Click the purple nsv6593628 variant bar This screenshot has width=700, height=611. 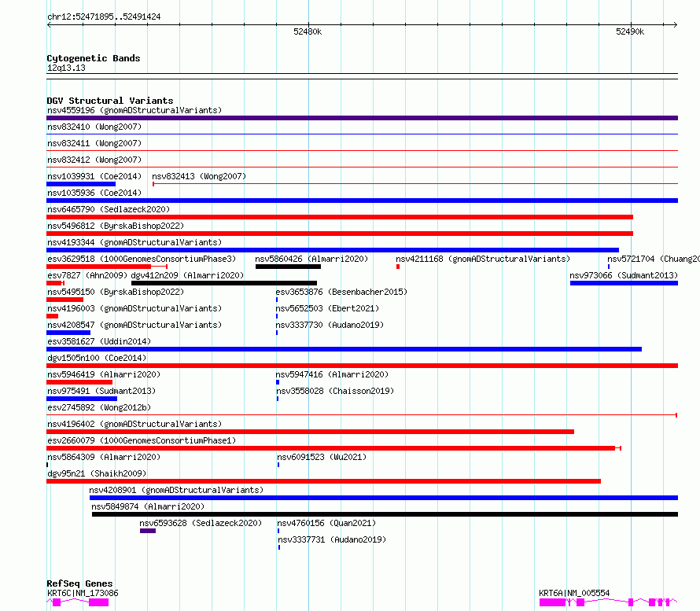[148, 531]
